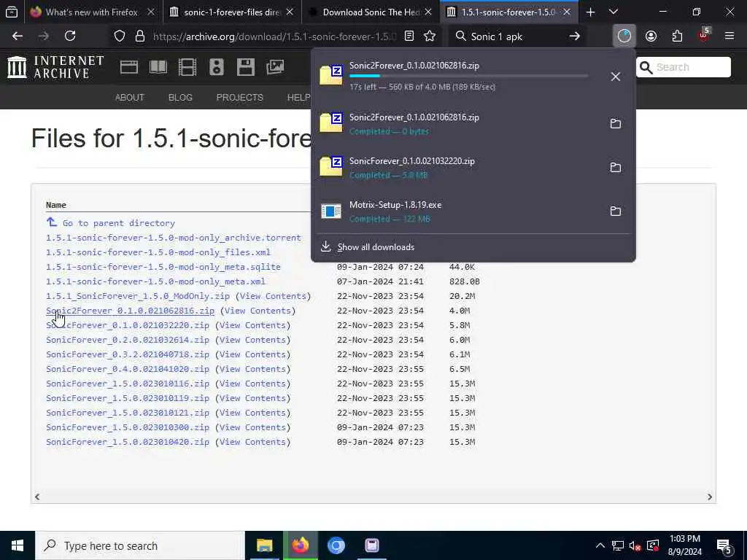Open Internet Archive texts book icon
This screenshot has height=560, width=747.
[158, 67]
